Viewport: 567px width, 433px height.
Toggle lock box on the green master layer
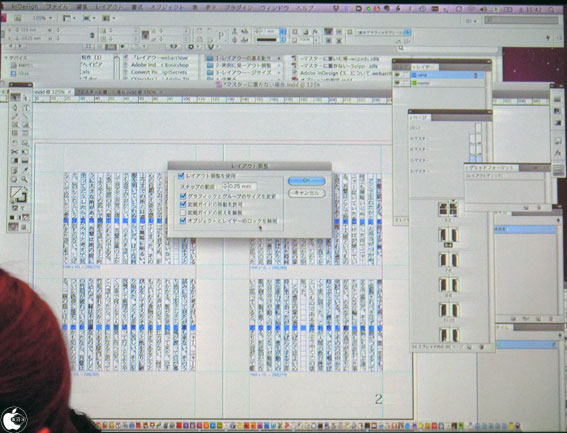pos(406,83)
